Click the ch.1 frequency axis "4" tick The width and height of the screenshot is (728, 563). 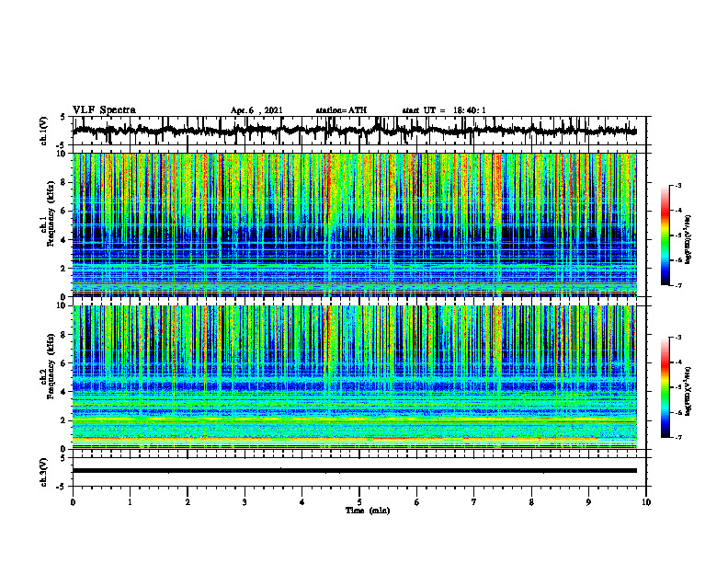point(63,240)
